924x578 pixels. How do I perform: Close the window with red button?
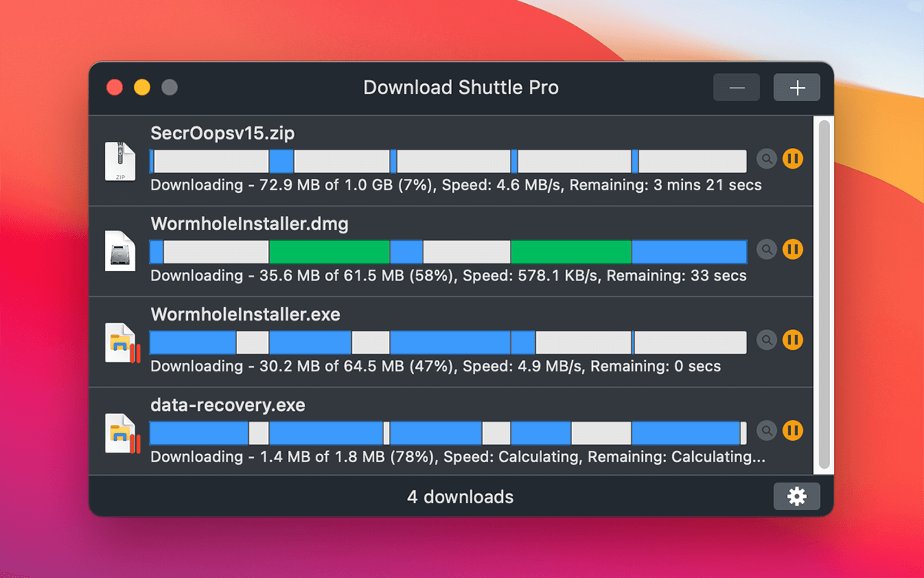pyautogui.click(x=115, y=87)
